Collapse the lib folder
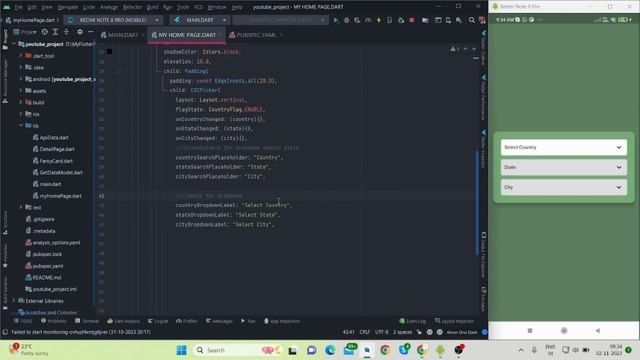The height and width of the screenshot is (360, 640). point(21,125)
